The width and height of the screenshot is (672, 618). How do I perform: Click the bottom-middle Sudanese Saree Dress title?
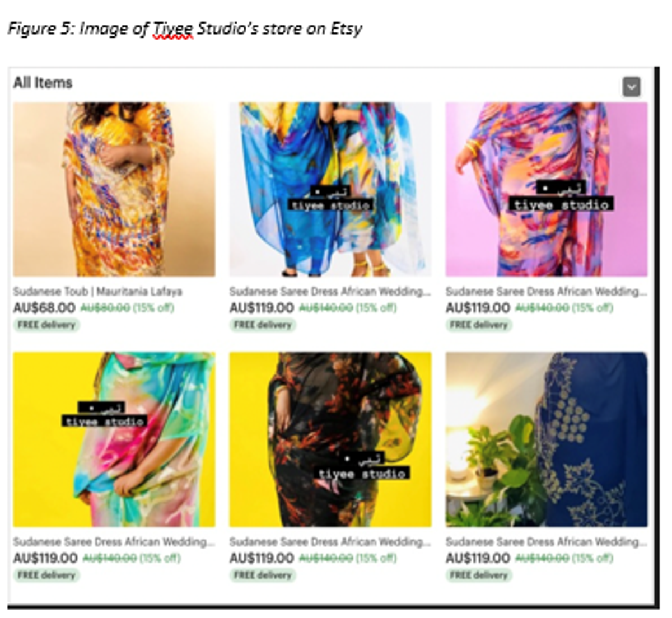330,542
